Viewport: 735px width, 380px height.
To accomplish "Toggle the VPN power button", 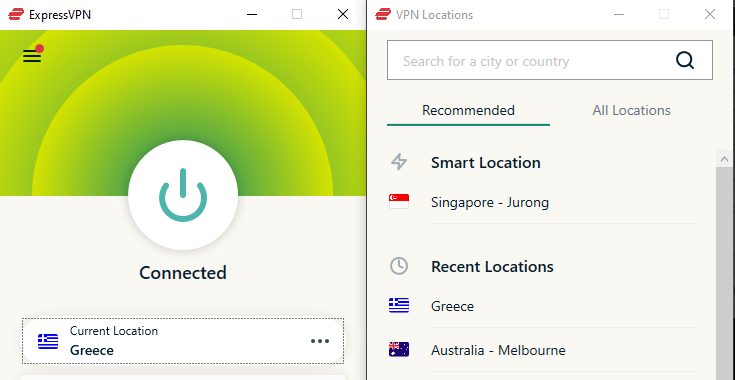I will pyautogui.click(x=183, y=195).
